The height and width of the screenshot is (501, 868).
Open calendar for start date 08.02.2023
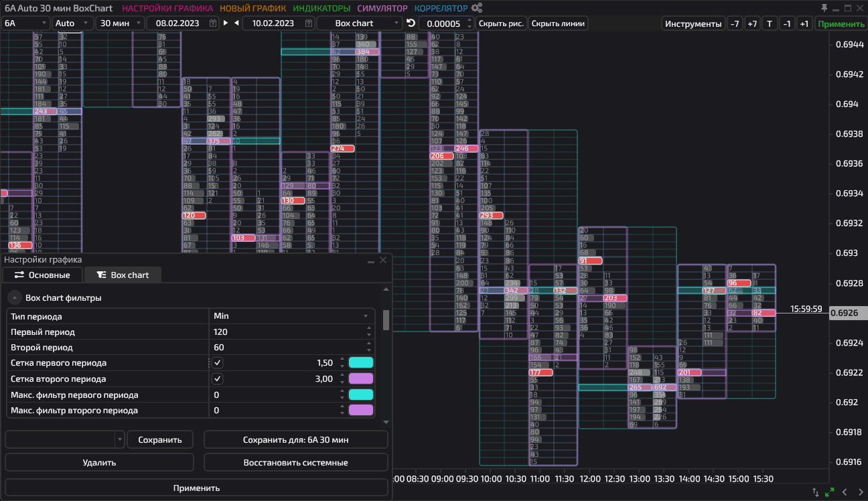click(213, 23)
